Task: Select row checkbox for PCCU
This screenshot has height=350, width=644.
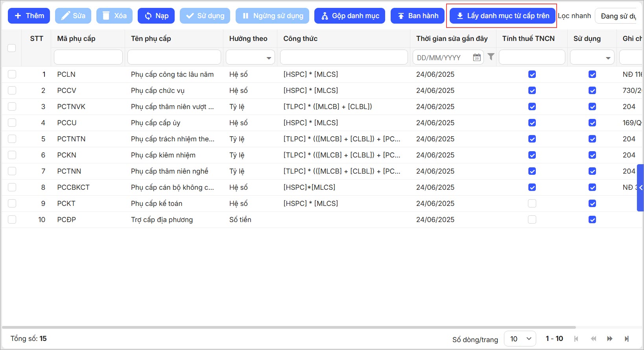Action: click(x=12, y=123)
